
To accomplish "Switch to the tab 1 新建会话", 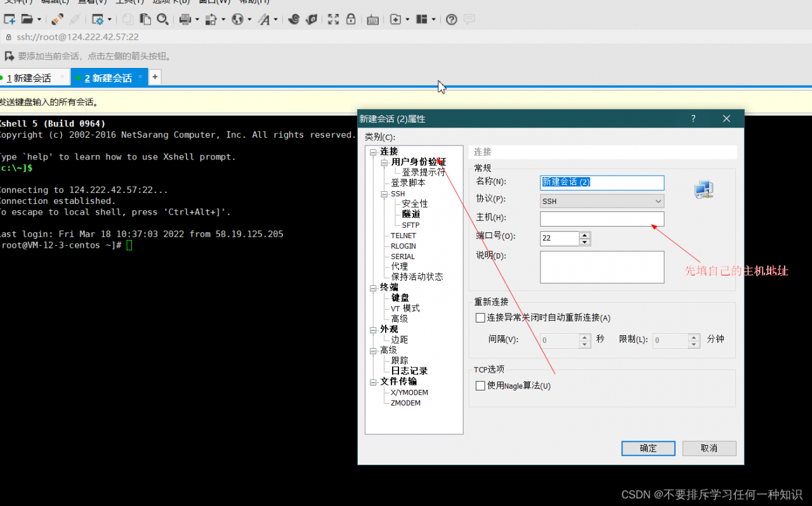I will tap(29, 78).
